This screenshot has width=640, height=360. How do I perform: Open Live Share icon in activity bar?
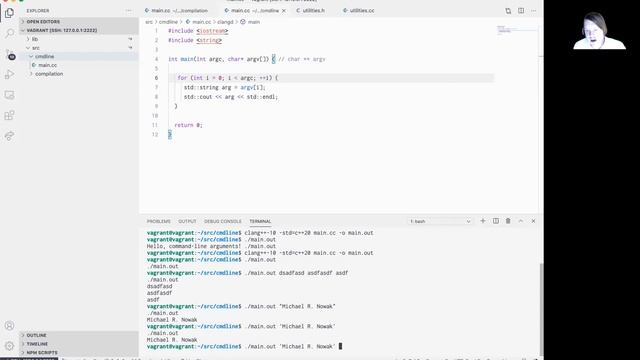point(9,136)
